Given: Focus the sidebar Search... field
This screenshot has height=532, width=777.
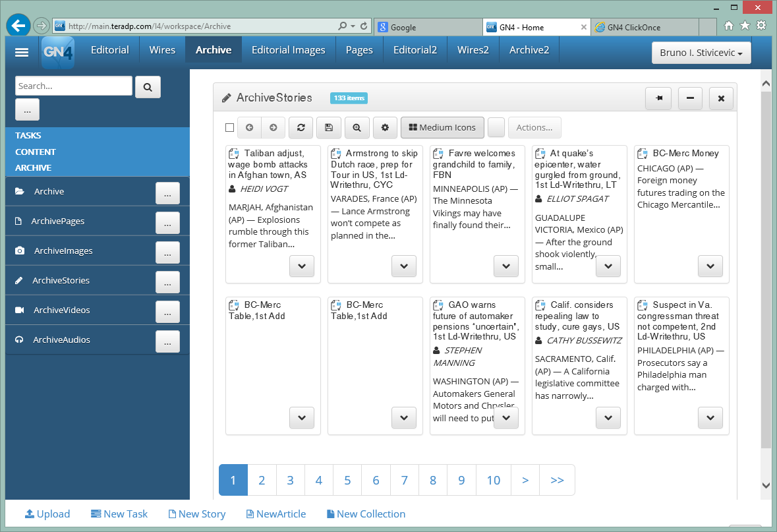Looking at the screenshot, I should tap(74, 86).
